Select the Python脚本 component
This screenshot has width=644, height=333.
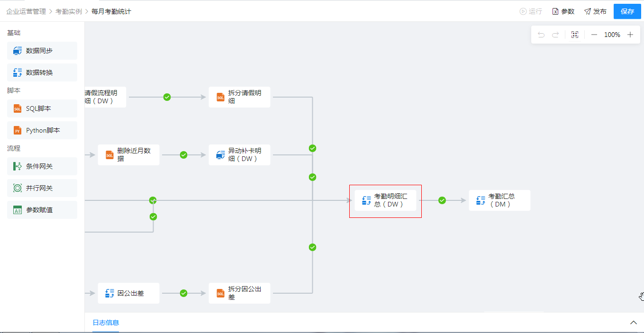(42, 130)
